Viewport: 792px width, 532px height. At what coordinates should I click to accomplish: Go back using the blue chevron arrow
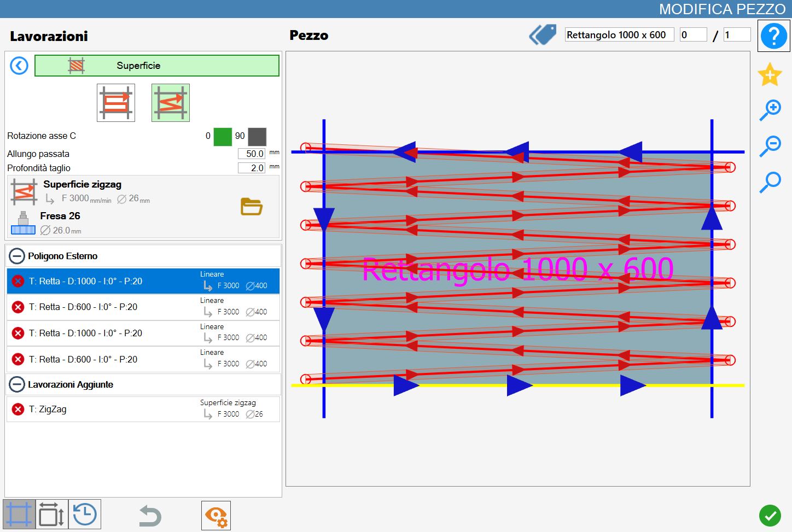pos(19,66)
